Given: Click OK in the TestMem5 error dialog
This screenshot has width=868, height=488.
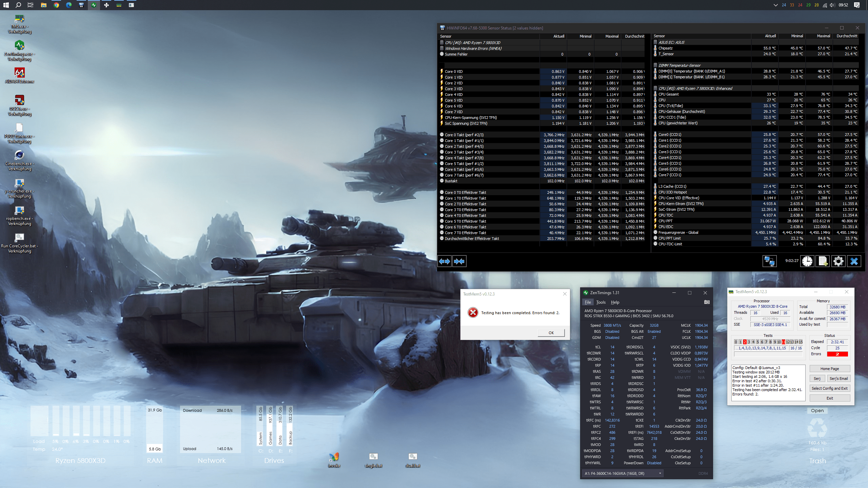Looking at the screenshot, I should 551,333.
